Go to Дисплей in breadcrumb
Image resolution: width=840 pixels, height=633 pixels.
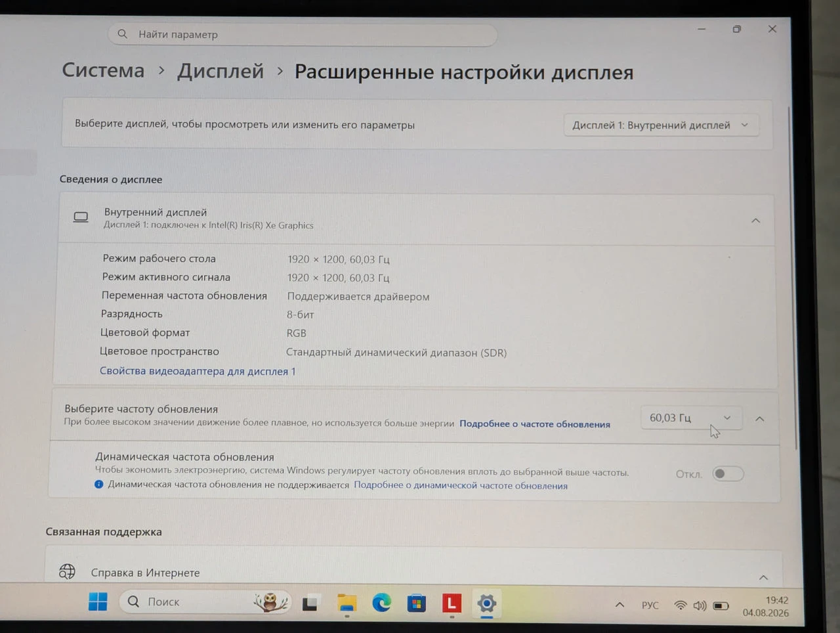(x=220, y=71)
